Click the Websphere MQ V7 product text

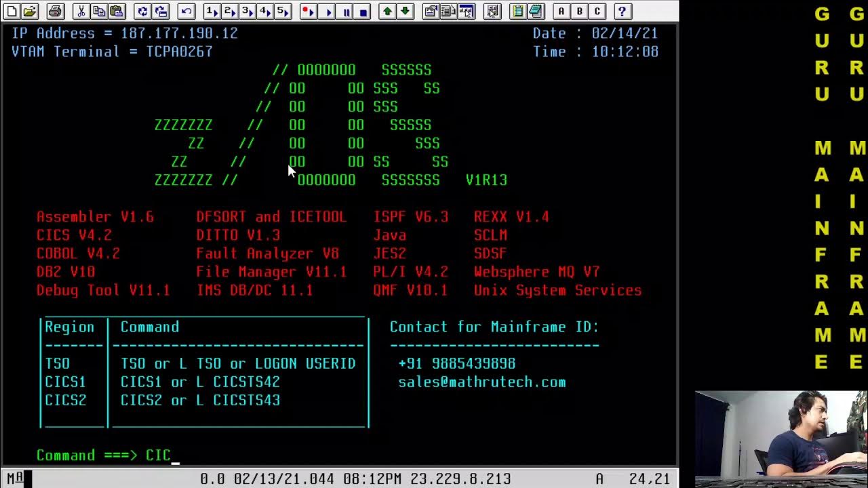pos(537,272)
